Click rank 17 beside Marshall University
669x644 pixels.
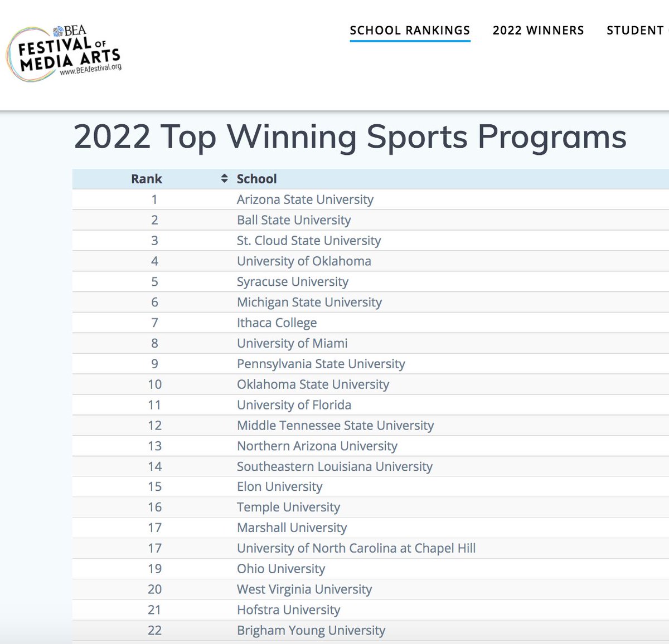(154, 528)
